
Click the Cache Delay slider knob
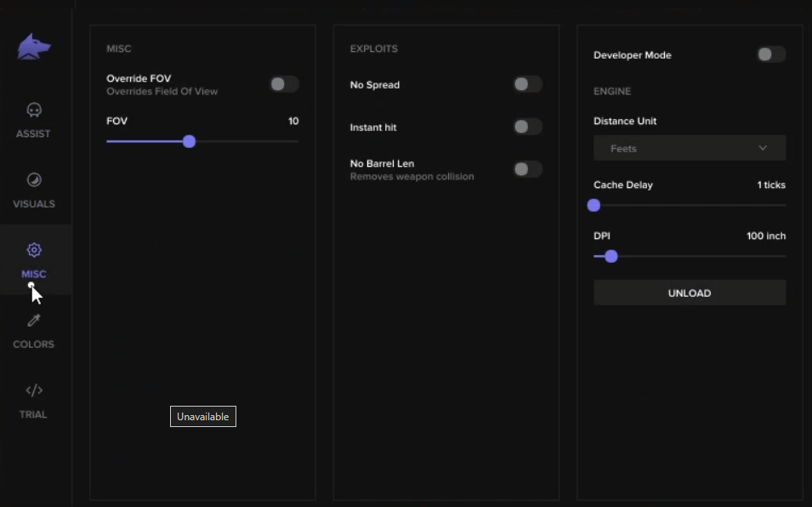(594, 205)
